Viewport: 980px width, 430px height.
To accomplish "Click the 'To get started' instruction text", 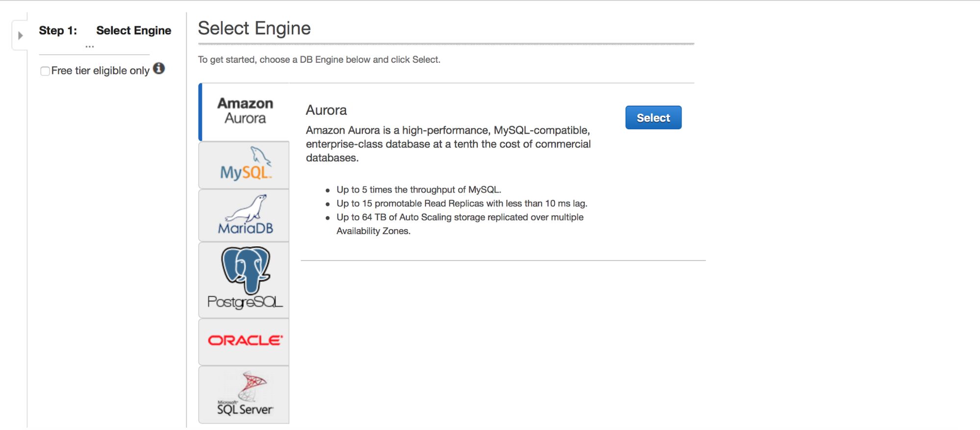I will point(319,60).
